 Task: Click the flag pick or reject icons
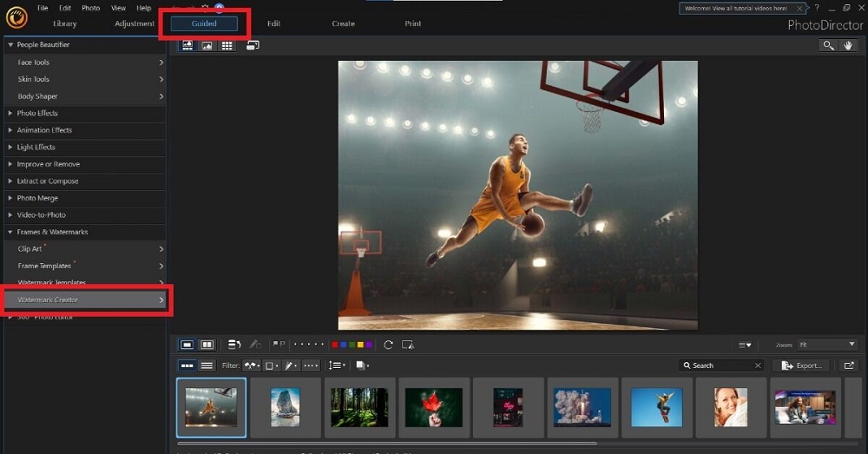(x=279, y=345)
